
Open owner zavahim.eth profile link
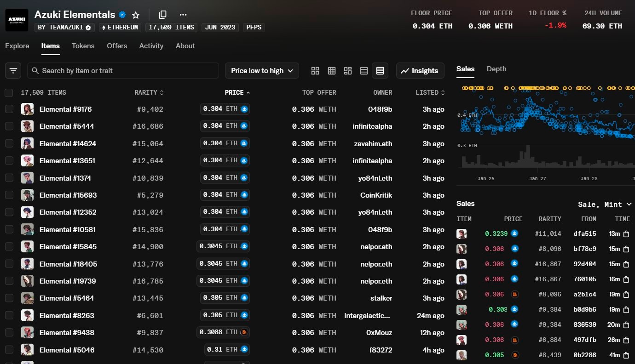point(373,144)
